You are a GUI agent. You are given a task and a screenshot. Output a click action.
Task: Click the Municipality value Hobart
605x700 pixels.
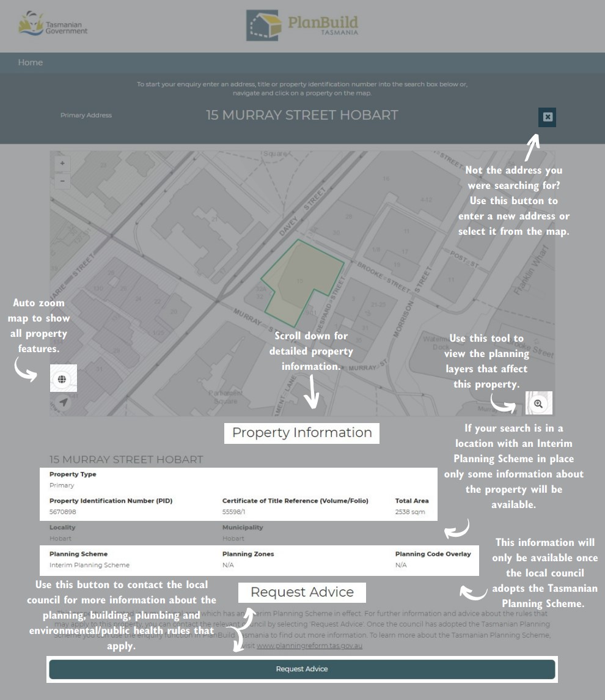(x=233, y=539)
